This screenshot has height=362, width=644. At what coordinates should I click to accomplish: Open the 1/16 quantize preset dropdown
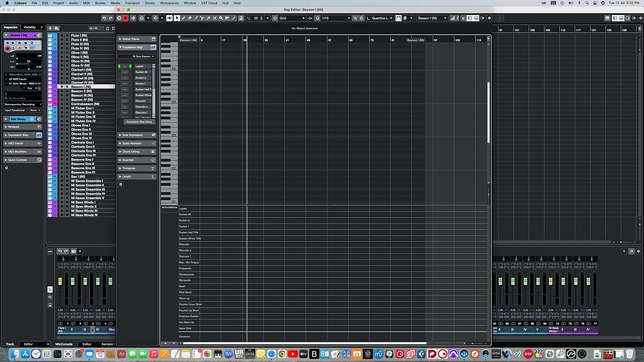336,18
